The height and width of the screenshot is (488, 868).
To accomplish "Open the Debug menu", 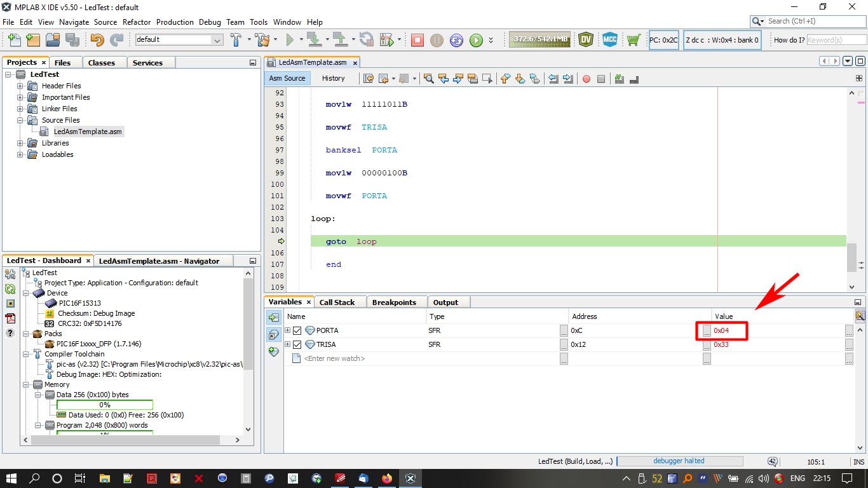I will tap(210, 22).
